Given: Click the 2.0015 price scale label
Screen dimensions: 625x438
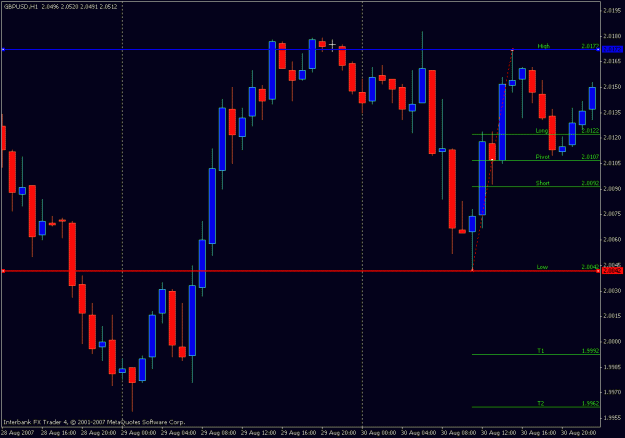Looking at the screenshot, I should pos(613,316).
